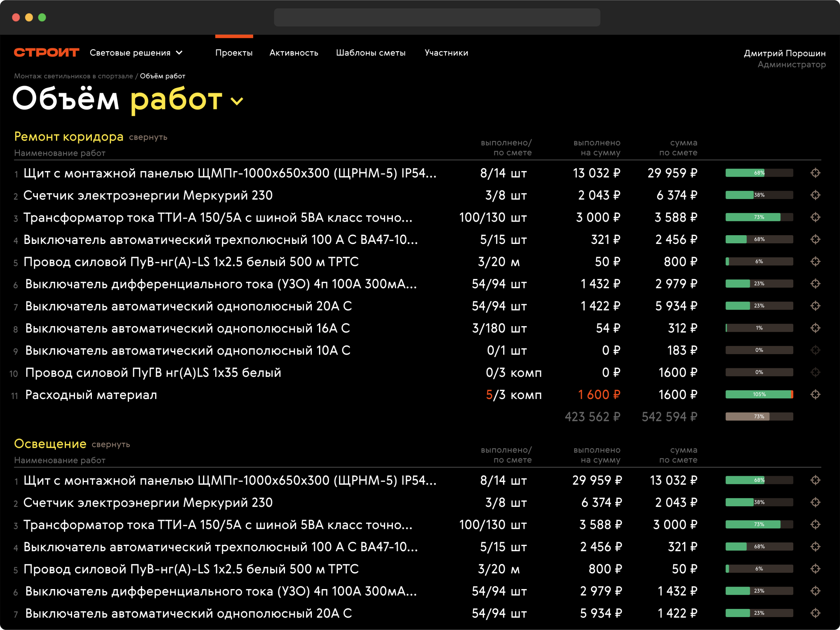
Task: Expand the Объём работ title chevron
Action: click(237, 101)
